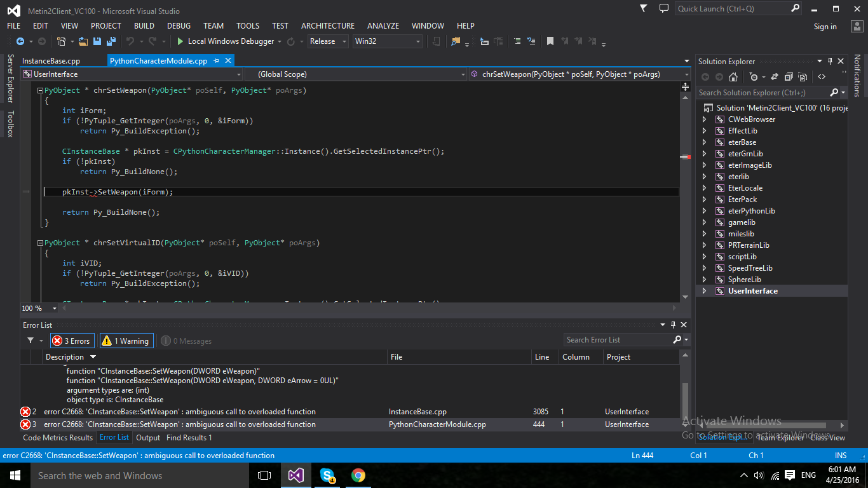868x488 pixels.
Task: Click the View Code icon in Solution Explorer
Action: tap(822, 77)
